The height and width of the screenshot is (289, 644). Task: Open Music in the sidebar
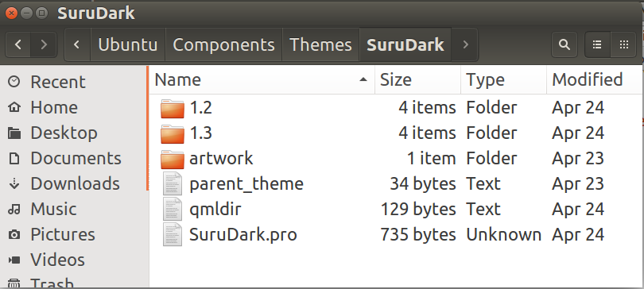coord(74,209)
